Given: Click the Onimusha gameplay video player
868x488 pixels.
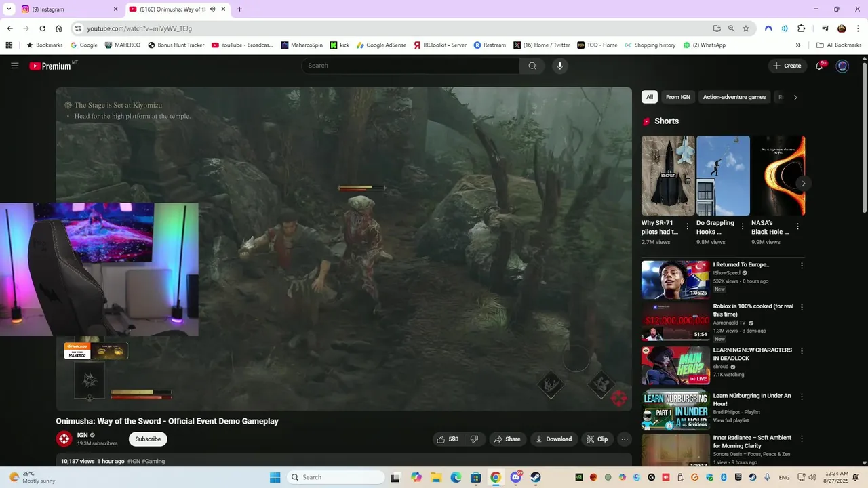Looking at the screenshot, I should [344, 249].
